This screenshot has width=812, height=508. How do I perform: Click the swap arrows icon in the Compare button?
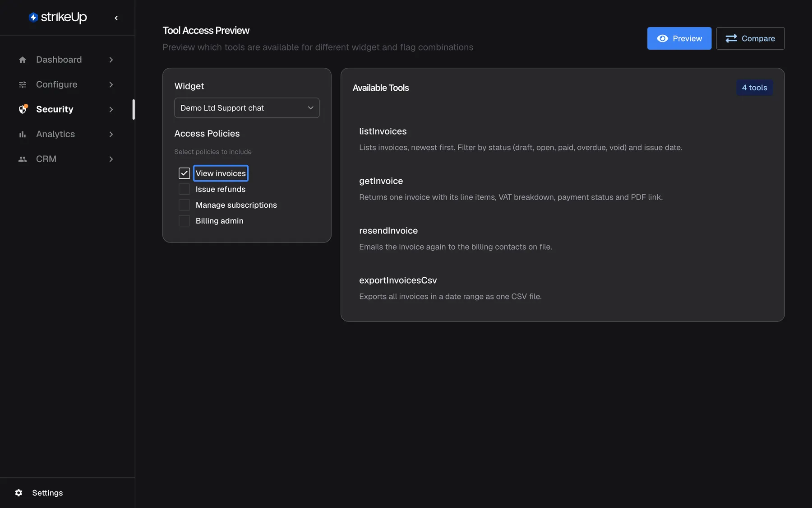(x=731, y=38)
